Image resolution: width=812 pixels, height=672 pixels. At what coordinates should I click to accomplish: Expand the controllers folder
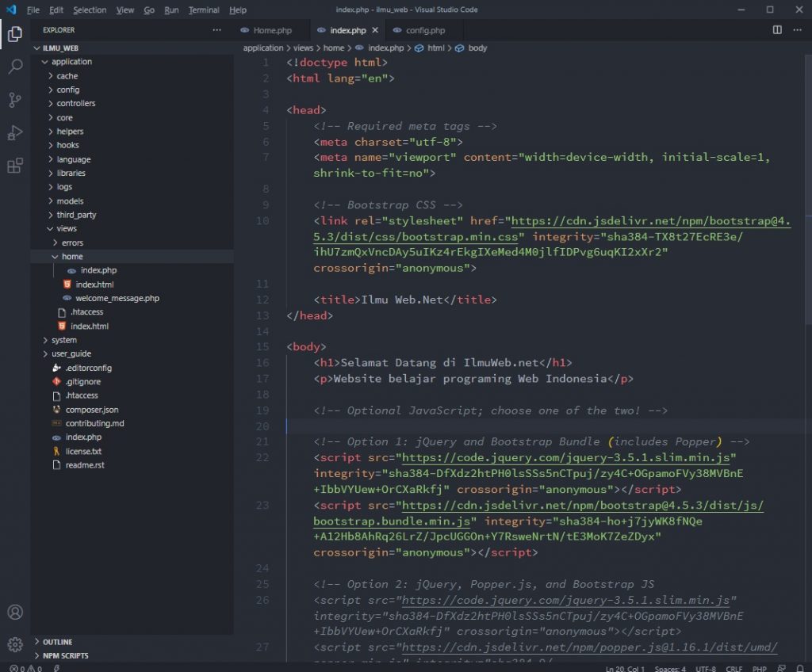75,103
